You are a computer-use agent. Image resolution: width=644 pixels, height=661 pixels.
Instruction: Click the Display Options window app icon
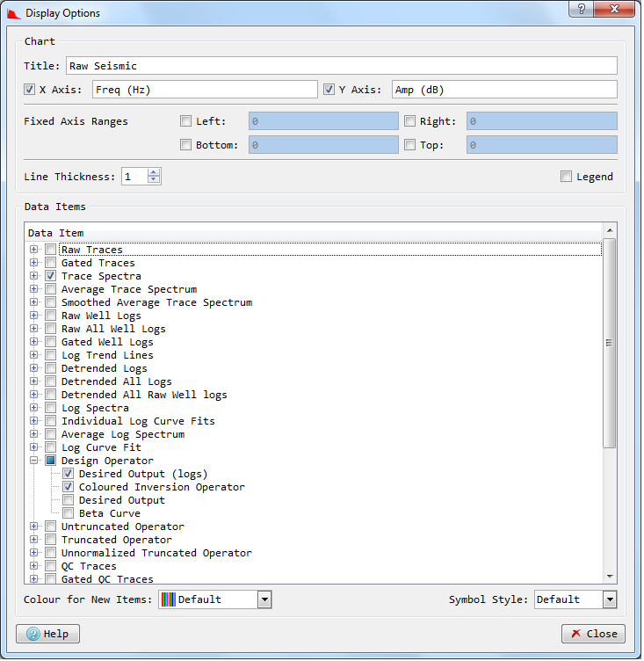tap(13, 13)
